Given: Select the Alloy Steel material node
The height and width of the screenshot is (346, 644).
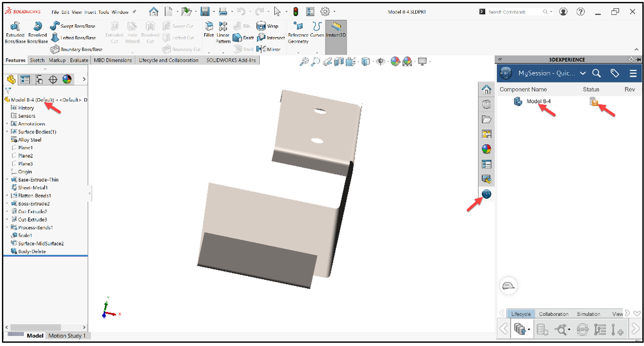Looking at the screenshot, I should 30,140.
